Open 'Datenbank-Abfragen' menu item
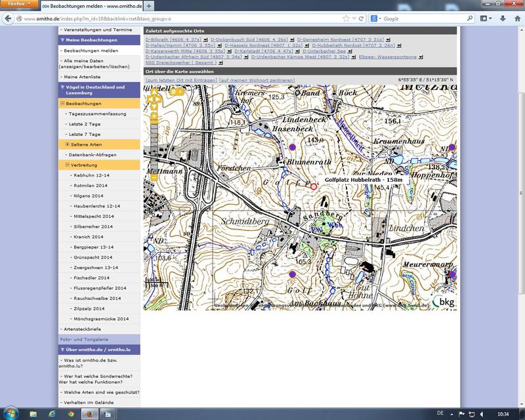The image size is (525, 420). tap(93, 155)
